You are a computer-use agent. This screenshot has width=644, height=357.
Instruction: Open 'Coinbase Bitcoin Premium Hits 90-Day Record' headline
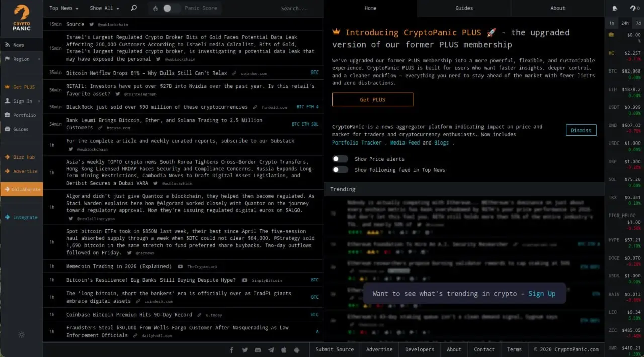point(129,315)
